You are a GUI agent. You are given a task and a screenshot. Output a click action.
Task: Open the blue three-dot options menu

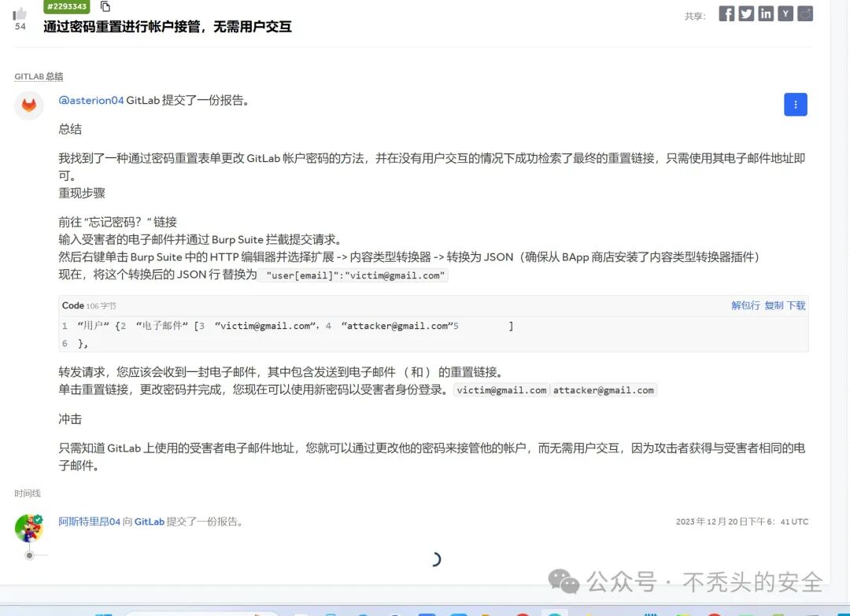[795, 105]
